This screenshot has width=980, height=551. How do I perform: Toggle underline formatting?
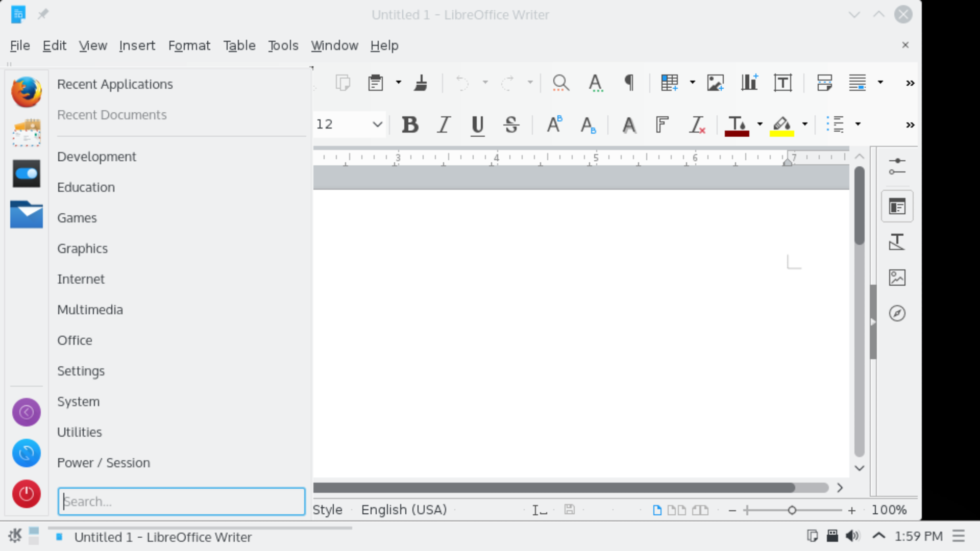tap(477, 124)
